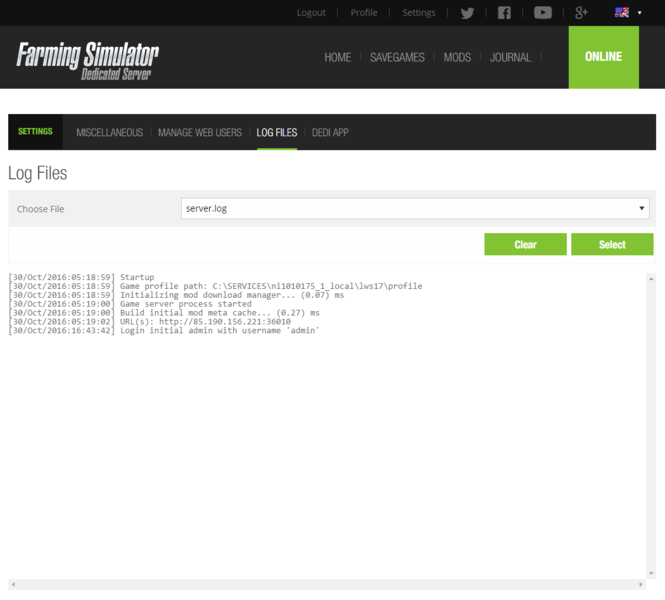Click the Clear button

coord(525,244)
